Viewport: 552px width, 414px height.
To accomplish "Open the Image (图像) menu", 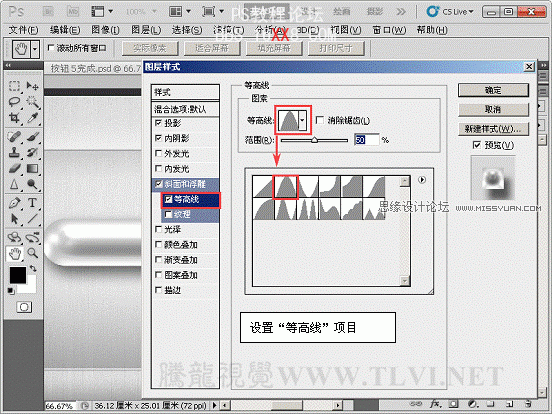I will pos(105,30).
